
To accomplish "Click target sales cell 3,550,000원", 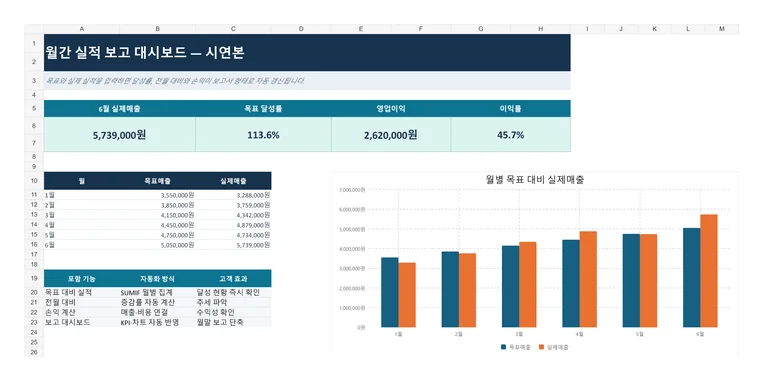I will (157, 195).
